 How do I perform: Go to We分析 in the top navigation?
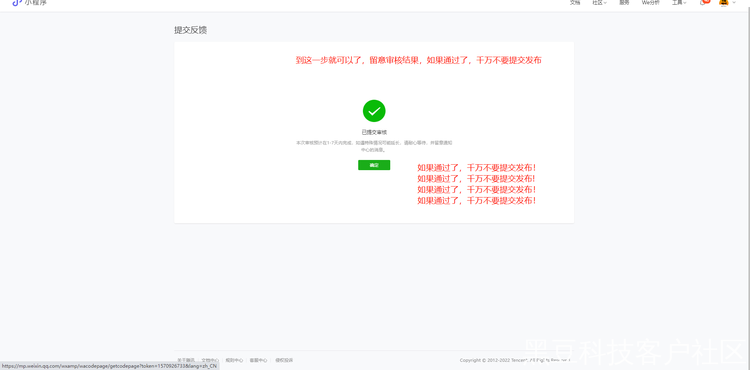(x=651, y=2)
